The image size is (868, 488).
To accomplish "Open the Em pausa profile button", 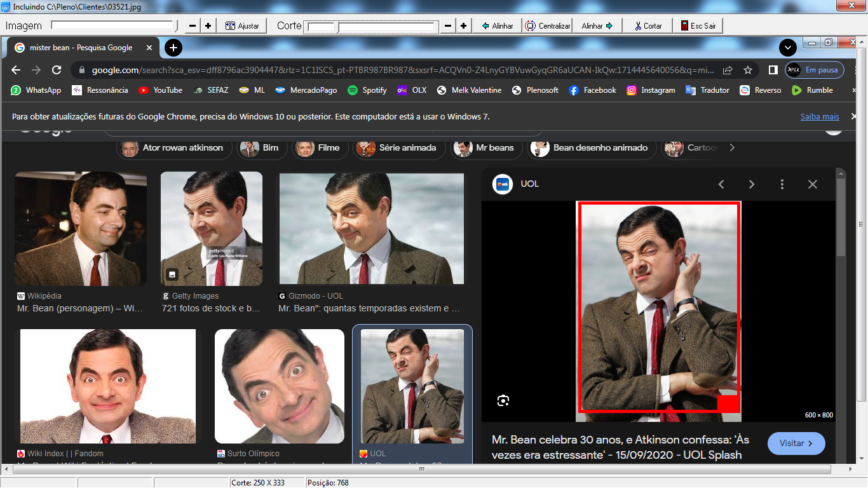I will [815, 70].
